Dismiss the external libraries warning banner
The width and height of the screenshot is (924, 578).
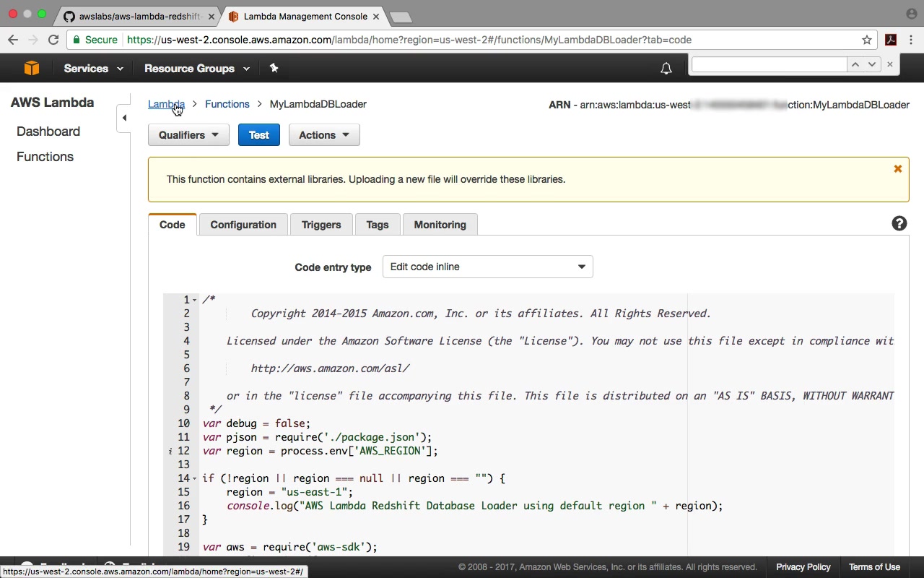897,169
